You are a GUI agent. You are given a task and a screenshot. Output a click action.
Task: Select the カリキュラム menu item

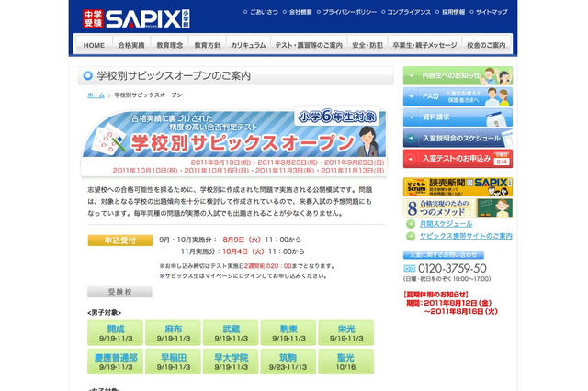point(248,45)
